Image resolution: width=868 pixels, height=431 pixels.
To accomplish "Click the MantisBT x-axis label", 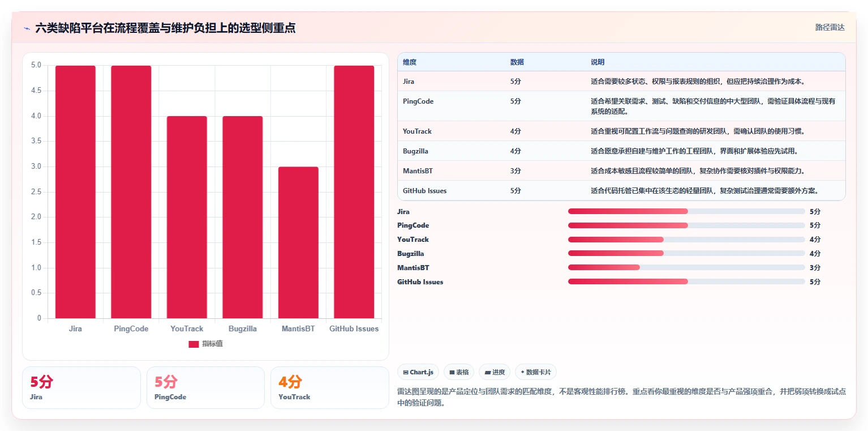I will tap(298, 329).
